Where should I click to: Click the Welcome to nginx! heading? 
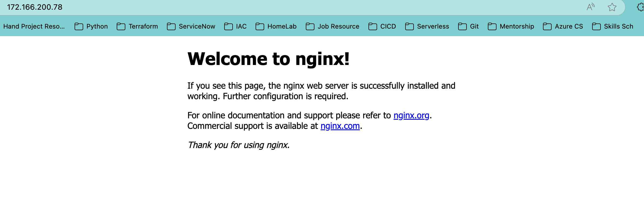point(269,59)
